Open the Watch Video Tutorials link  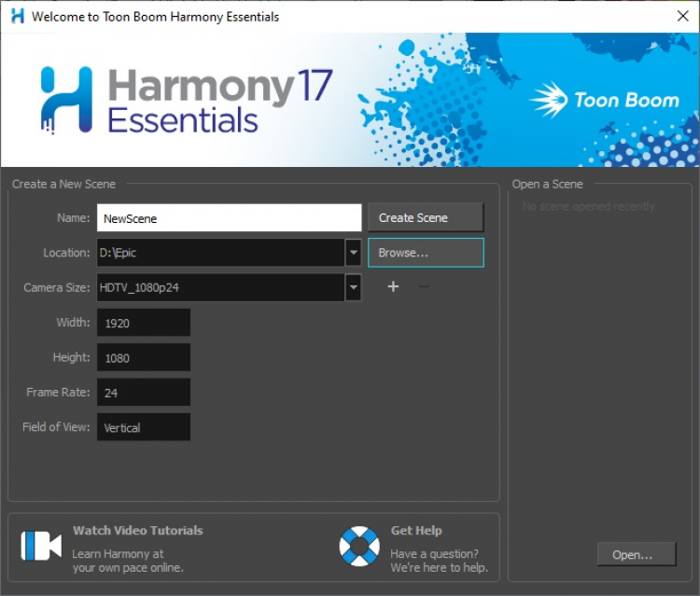click(138, 530)
